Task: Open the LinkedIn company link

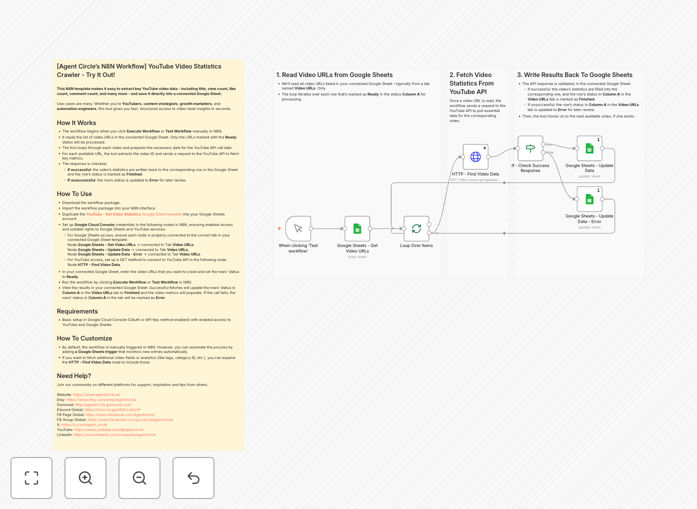Action: [x=115, y=435]
